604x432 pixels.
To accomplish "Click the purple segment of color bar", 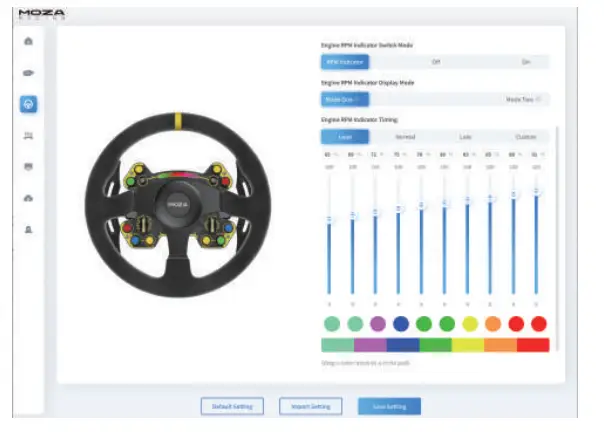I will (370, 345).
